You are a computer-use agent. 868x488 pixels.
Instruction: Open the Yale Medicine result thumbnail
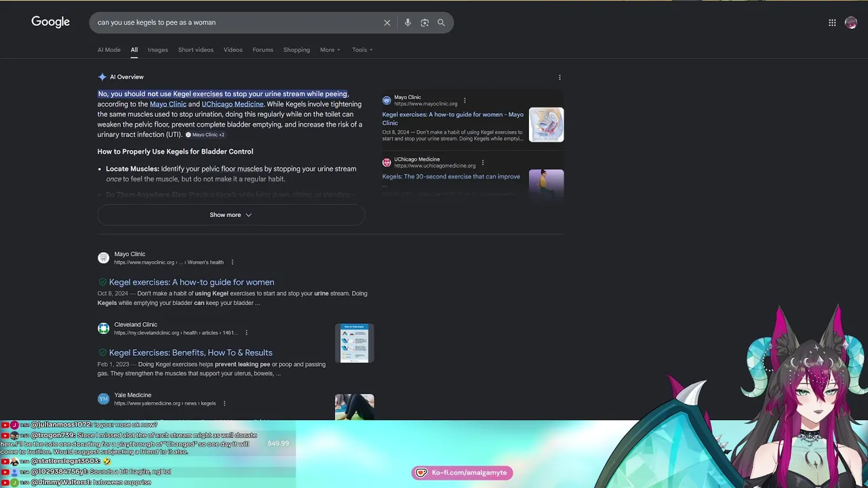[x=354, y=407]
